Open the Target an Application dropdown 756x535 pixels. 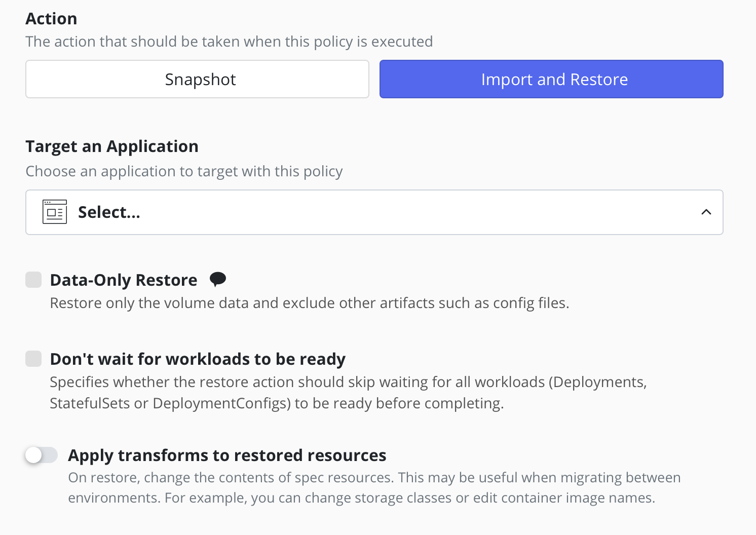(x=374, y=212)
